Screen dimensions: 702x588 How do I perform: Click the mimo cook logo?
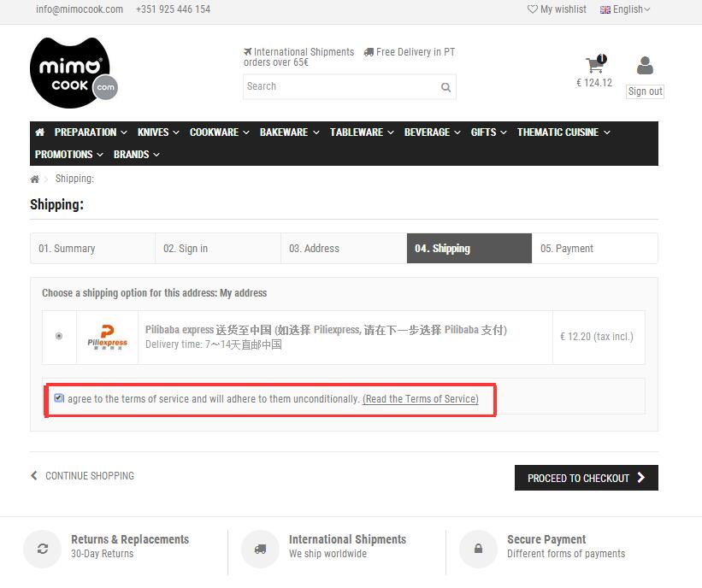pyautogui.click(x=74, y=73)
